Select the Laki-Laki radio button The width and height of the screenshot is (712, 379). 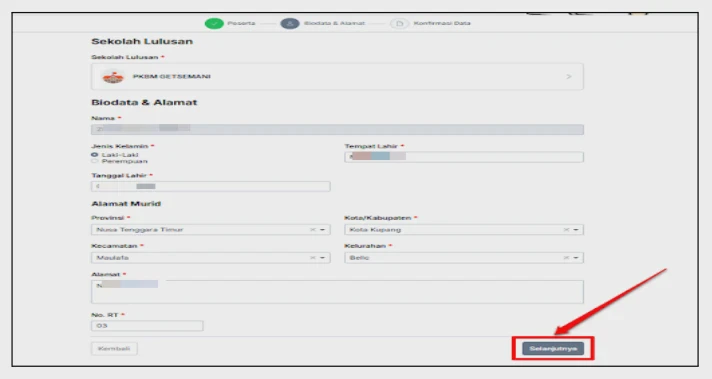94,155
